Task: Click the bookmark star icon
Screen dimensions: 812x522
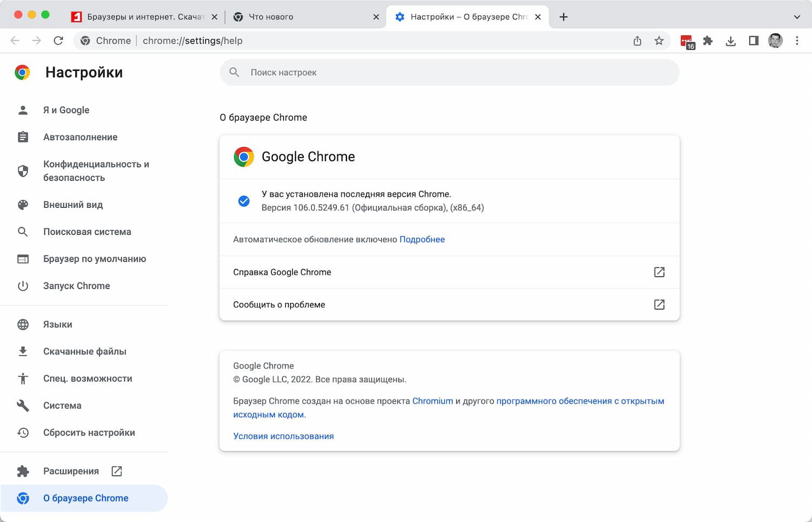Action: click(659, 41)
